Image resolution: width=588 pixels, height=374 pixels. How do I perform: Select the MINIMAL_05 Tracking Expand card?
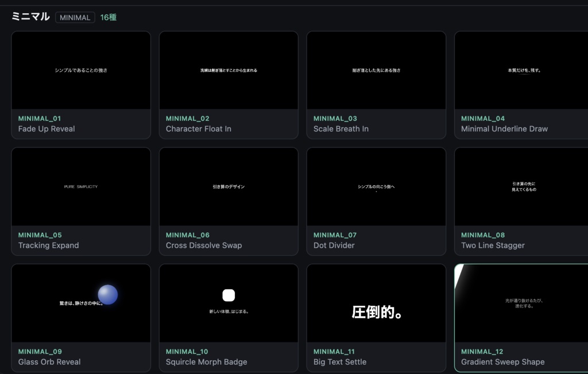click(81, 201)
